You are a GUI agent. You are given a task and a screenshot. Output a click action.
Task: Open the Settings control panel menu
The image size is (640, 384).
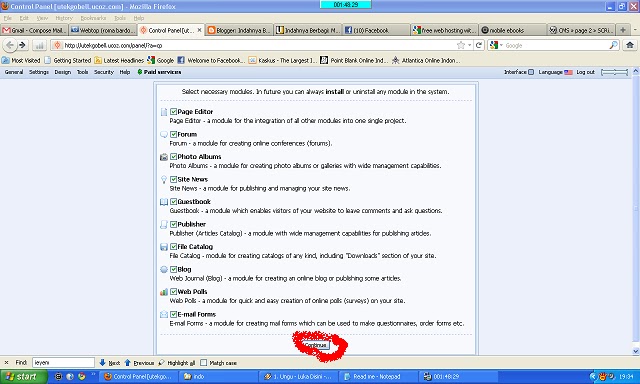pyautogui.click(x=39, y=72)
